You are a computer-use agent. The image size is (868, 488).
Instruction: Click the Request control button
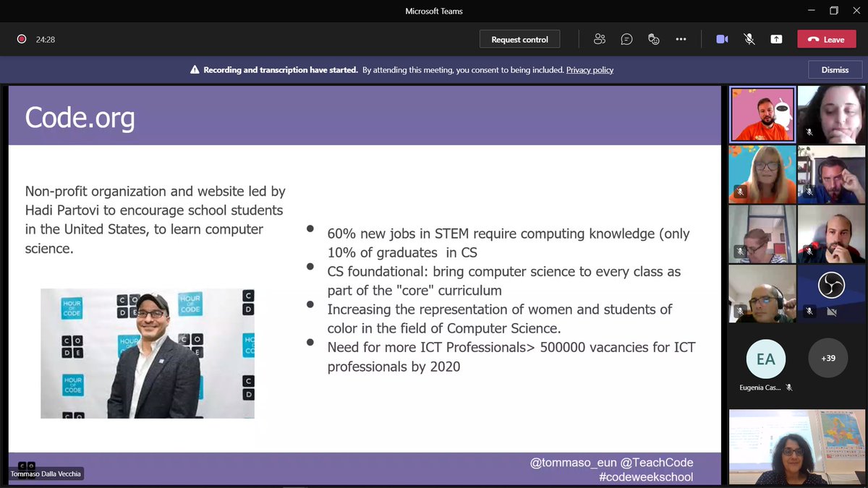click(x=519, y=39)
